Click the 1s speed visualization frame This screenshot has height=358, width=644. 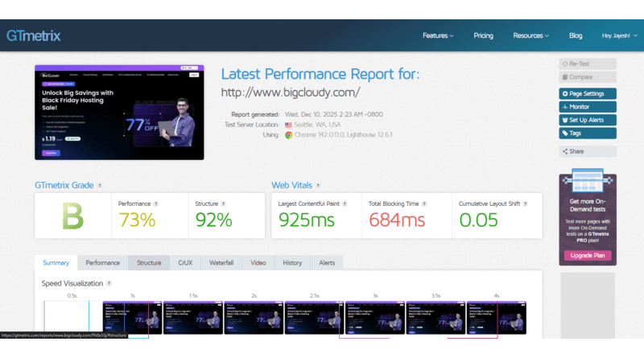132,317
